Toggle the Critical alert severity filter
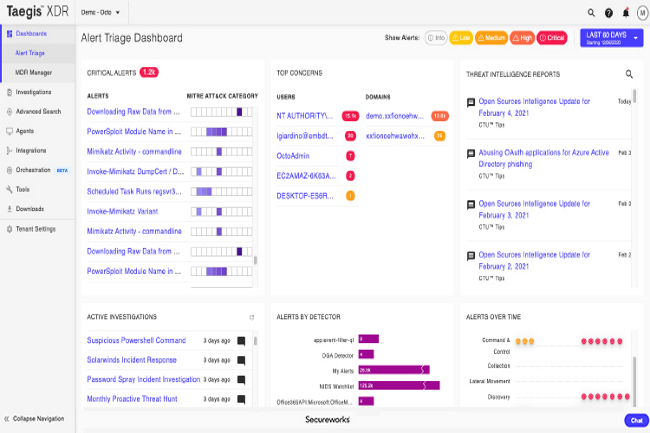Image resolution: width=650 pixels, height=433 pixels. [552, 38]
